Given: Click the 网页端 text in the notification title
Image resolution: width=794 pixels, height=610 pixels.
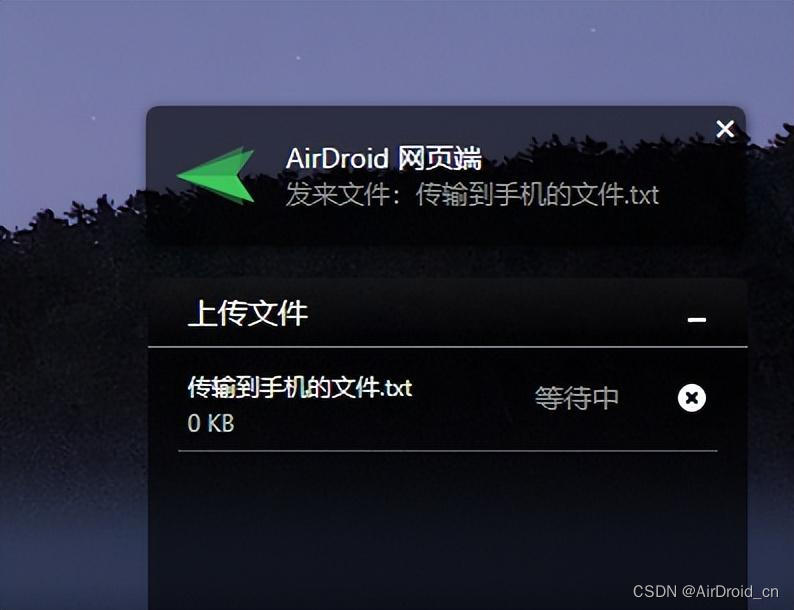Looking at the screenshot, I should pyautogui.click(x=440, y=158).
